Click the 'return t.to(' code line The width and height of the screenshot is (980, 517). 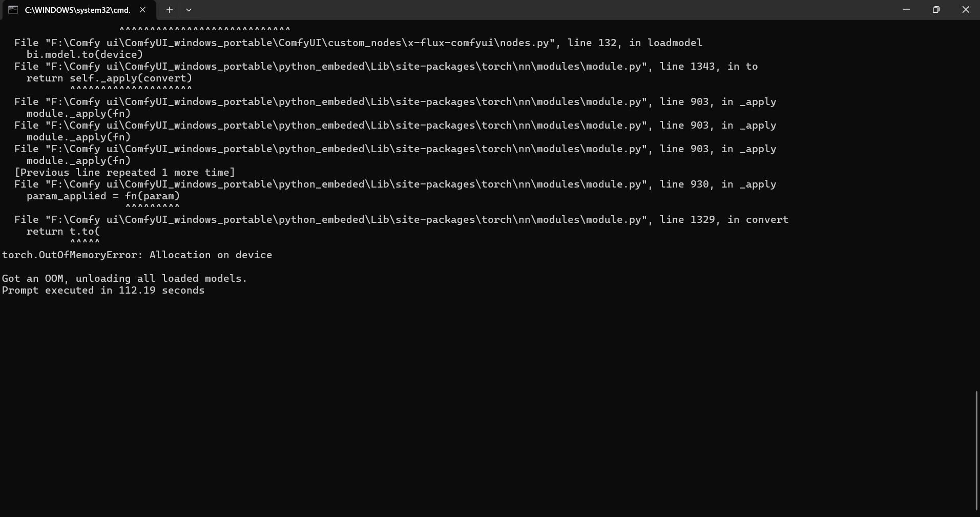[x=64, y=232]
